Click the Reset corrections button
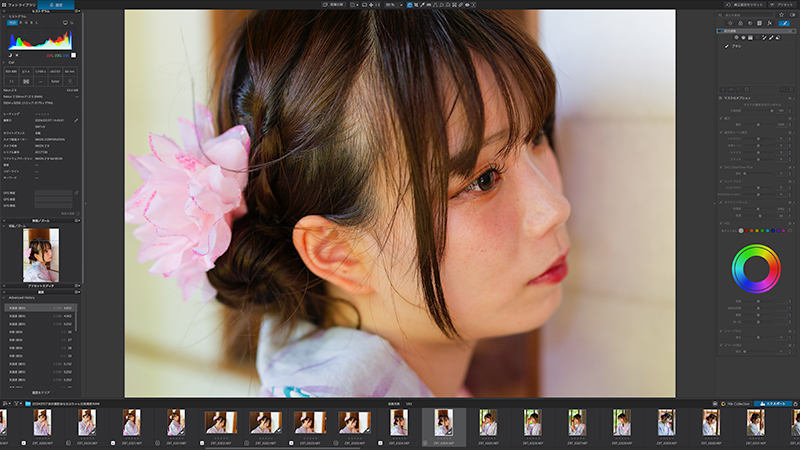This screenshot has width=800, height=450. 745,5
